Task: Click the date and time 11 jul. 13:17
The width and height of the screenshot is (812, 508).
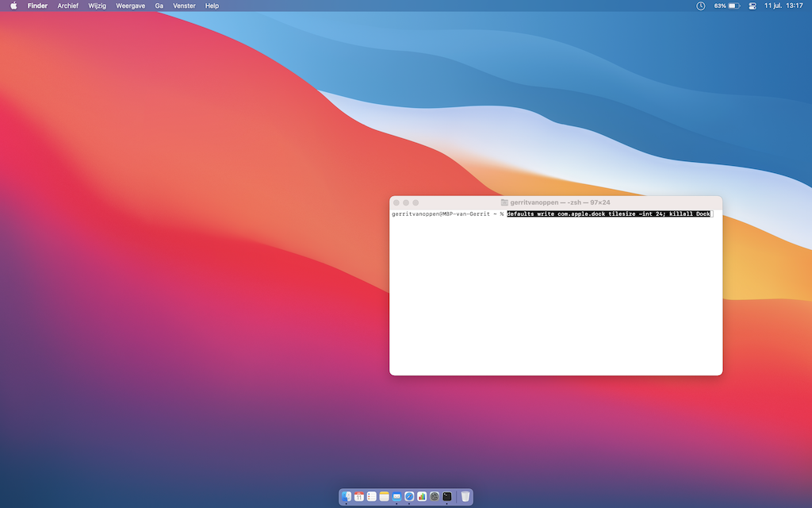Action: point(783,6)
